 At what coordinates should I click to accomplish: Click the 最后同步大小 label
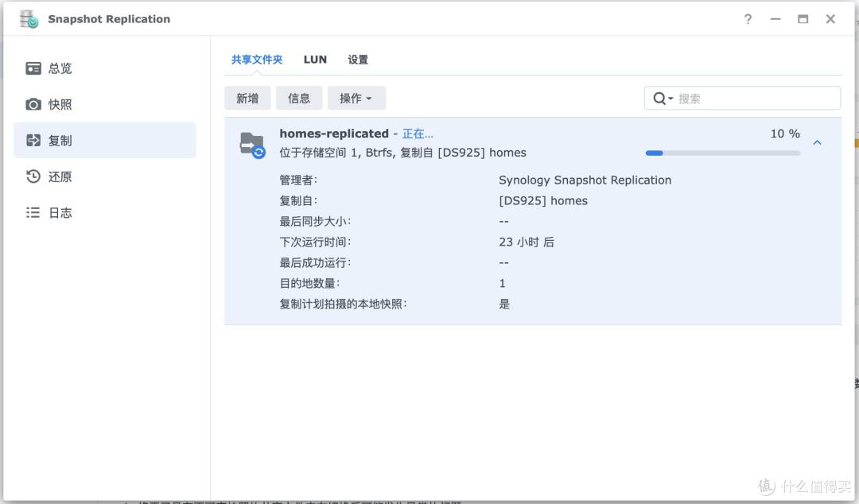click(315, 221)
